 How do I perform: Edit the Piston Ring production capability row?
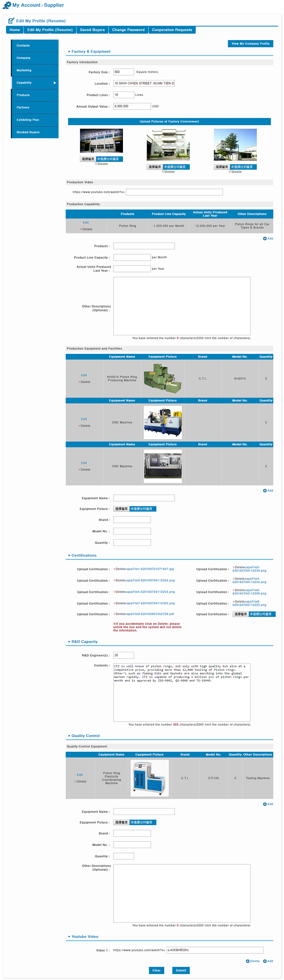pyautogui.click(x=86, y=223)
